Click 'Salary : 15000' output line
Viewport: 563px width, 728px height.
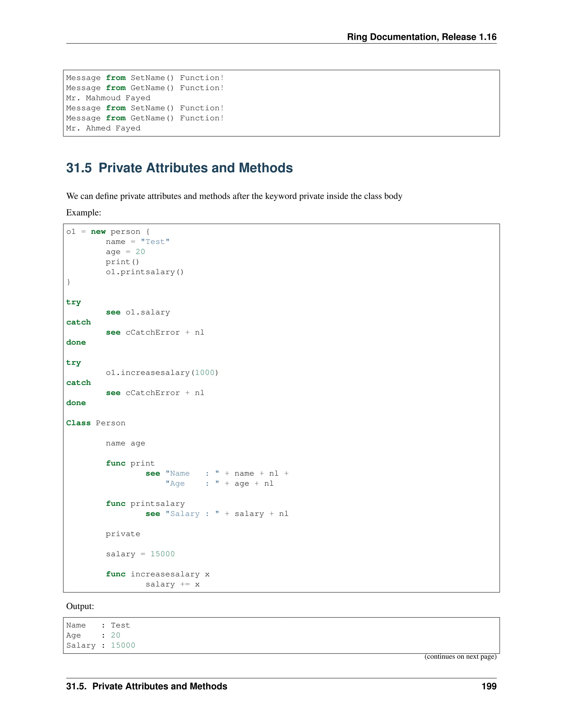(x=100, y=645)
